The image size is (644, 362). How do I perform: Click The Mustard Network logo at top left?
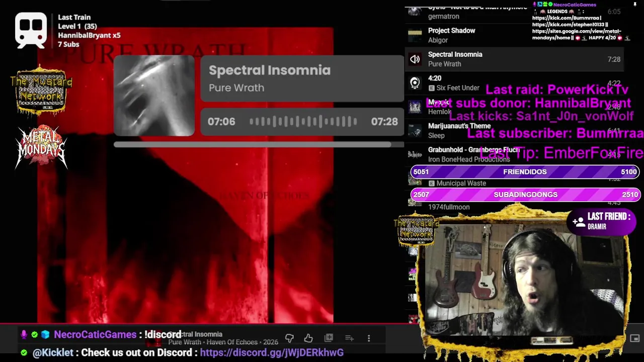[x=41, y=89]
